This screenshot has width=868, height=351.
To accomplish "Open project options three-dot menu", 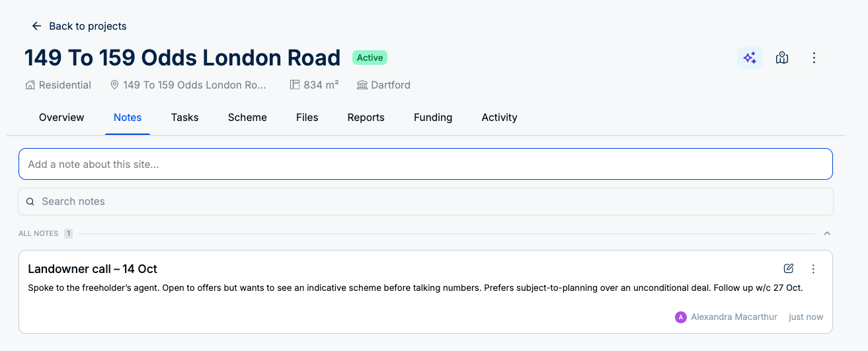I will 814,58.
